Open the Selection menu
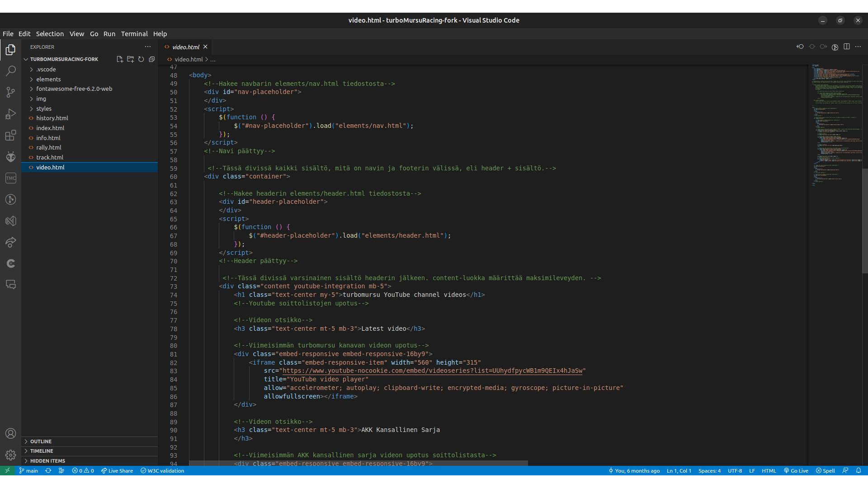The image size is (868, 488). (x=50, y=34)
